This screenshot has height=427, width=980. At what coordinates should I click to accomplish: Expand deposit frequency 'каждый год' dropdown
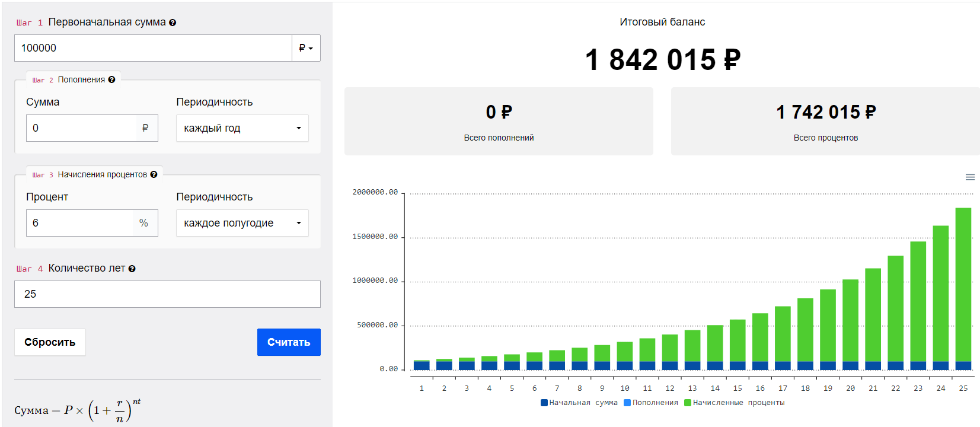coord(242,128)
